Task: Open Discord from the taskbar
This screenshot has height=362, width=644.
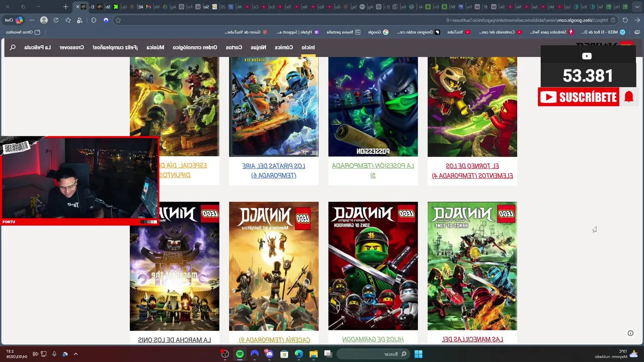Action: [269, 354]
